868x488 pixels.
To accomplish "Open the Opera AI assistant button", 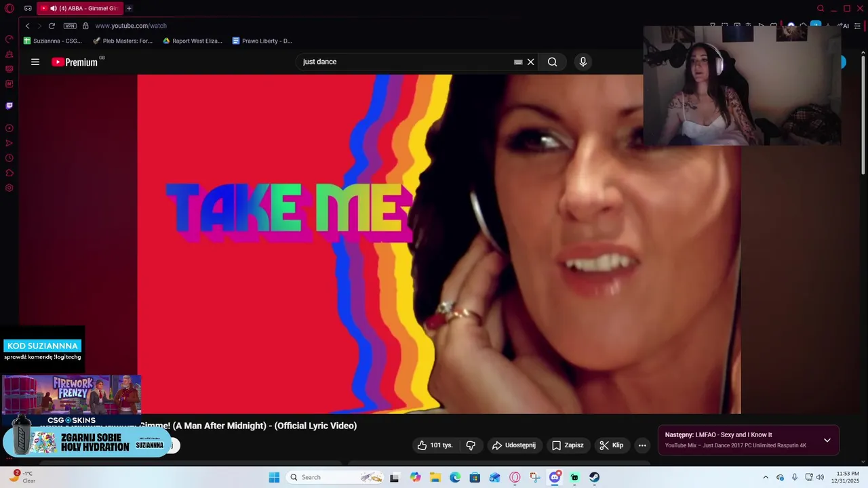I will (x=844, y=26).
